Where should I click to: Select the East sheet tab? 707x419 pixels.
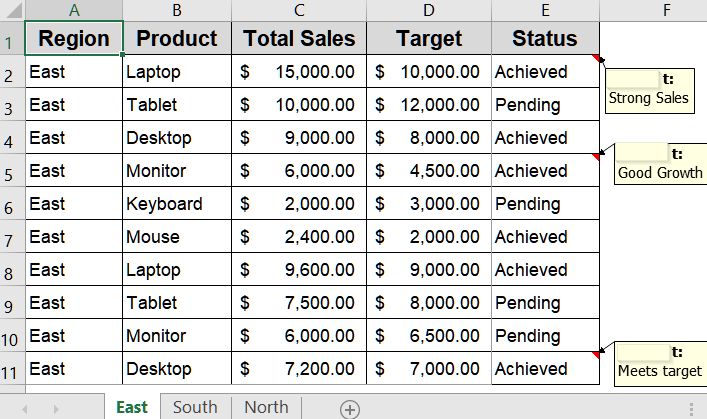pyautogui.click(x=132, y=407)
